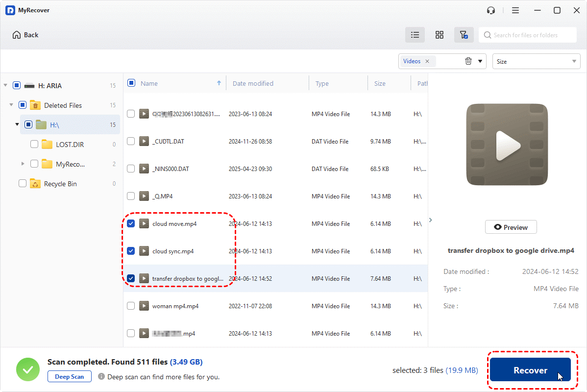Sort files by Date modified column
Viewport: 587px width, 392px height.
[x=253, y=83]
